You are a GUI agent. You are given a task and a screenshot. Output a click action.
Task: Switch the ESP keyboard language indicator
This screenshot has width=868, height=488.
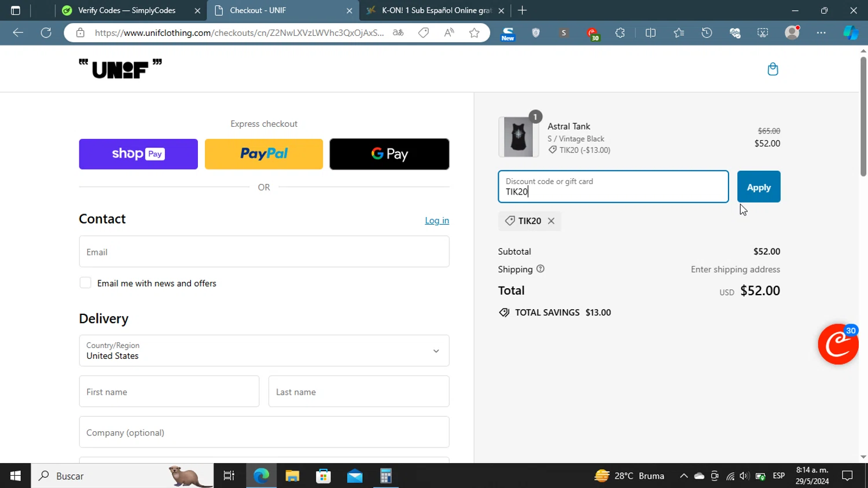(779, 476)
